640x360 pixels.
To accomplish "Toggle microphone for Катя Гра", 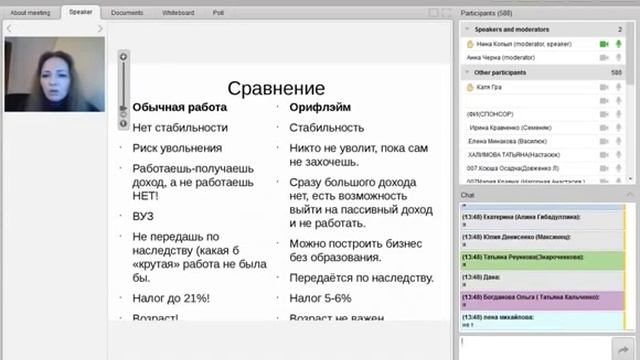I will coord(619,87).
